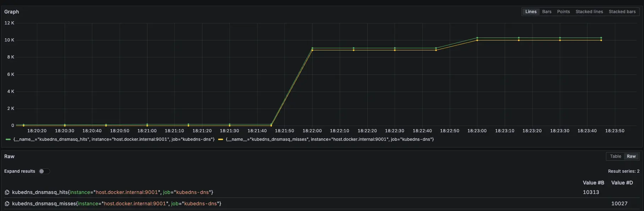Click the Graph panel title

click(12, 12)
